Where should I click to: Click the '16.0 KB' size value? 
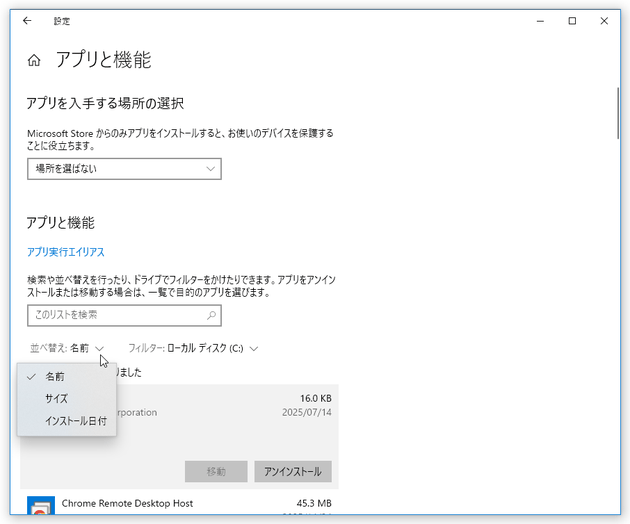point(316,398)
